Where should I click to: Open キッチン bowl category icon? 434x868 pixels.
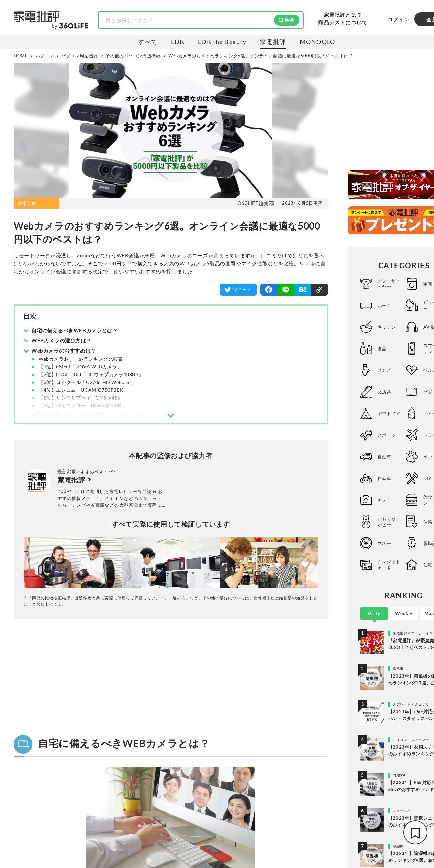(x=366, y=327)
